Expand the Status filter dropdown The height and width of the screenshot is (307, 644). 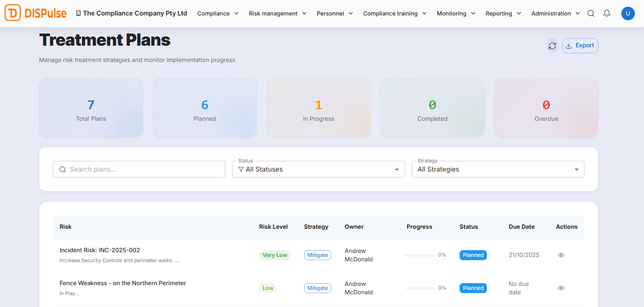318,169
